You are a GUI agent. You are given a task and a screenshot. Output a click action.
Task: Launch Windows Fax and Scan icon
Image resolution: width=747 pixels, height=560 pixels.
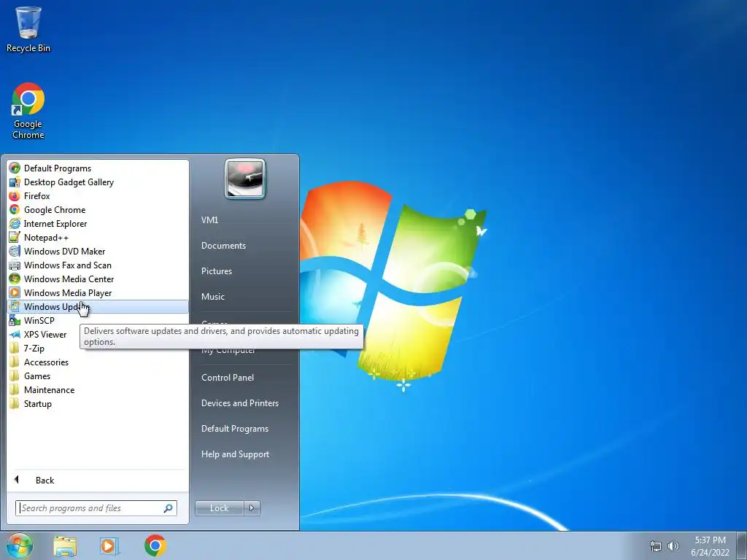click(x=15, y=265)
